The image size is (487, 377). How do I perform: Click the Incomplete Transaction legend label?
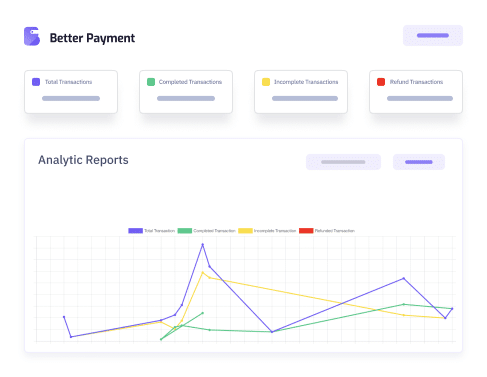(275, 231)
